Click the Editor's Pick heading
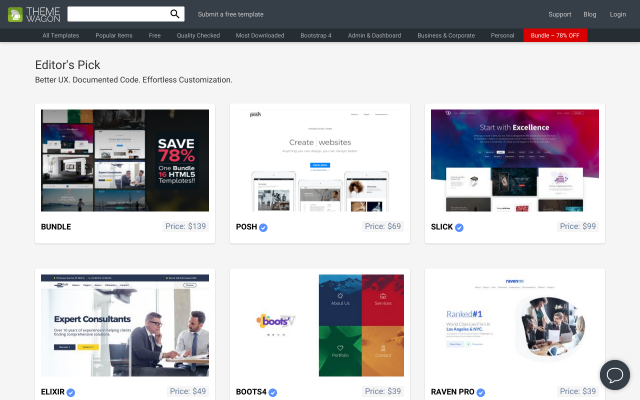Viewport: 640px width, 400px height. tap(68, 65)
